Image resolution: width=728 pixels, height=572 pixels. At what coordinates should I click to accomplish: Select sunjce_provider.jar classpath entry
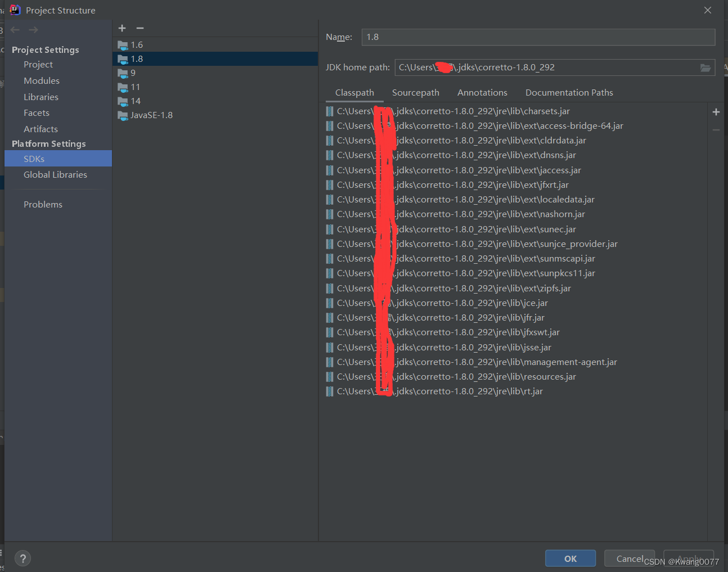click(516, 244)
